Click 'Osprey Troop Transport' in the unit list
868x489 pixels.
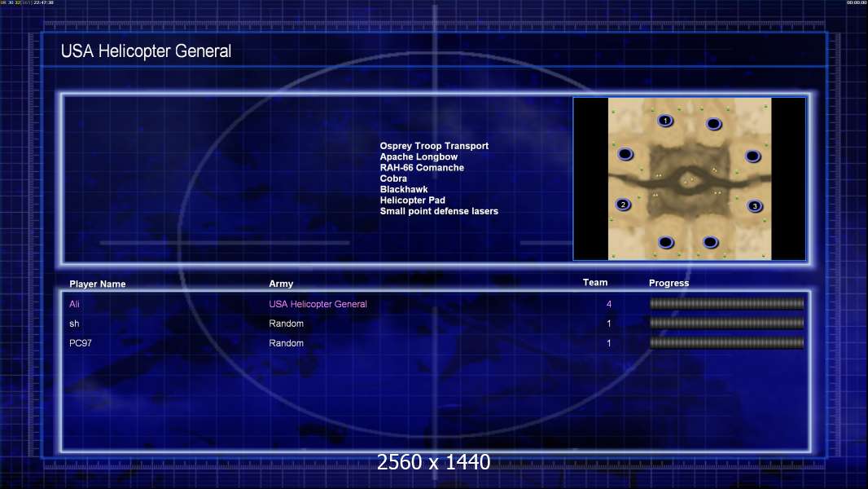click(x=434, y=146)
